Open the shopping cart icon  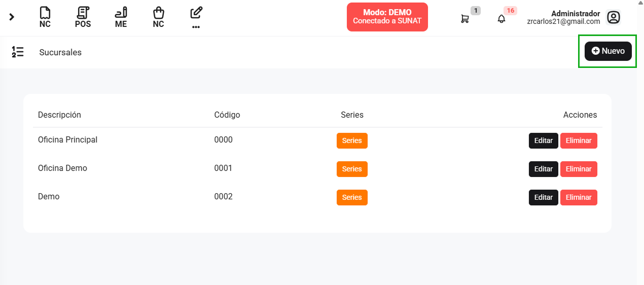coord(464,19)
